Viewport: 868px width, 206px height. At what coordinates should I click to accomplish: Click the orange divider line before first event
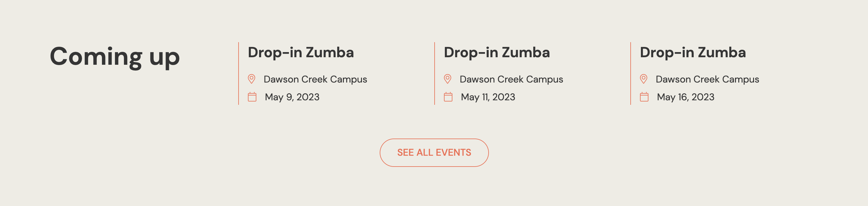(239, 73)
